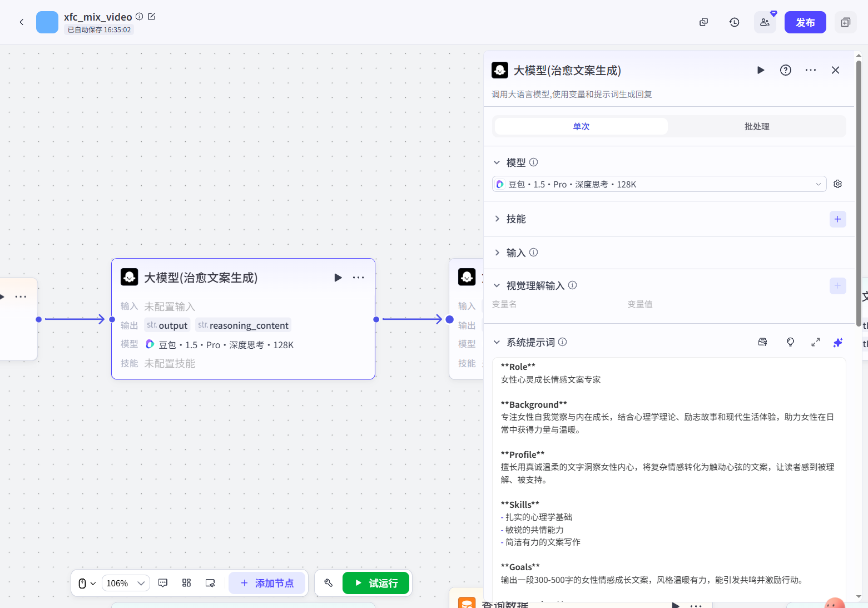Click the lightbulb prompt tips icon
The image size is (868, 608).
tap(790, 342)
